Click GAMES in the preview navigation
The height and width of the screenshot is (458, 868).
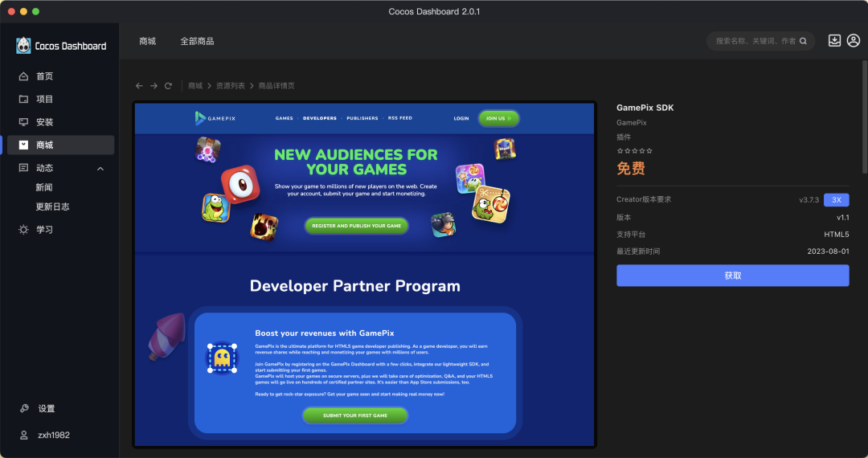284,118
